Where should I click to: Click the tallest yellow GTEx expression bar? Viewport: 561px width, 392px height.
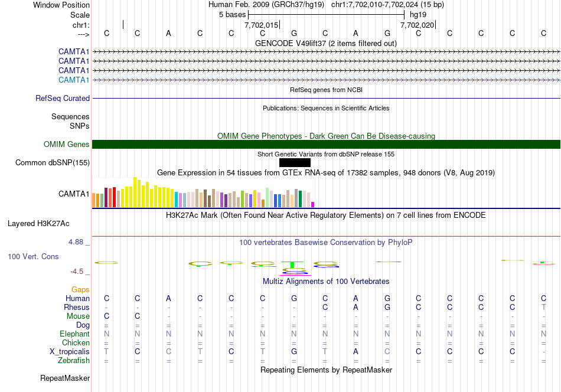click(x=135, y=192)
